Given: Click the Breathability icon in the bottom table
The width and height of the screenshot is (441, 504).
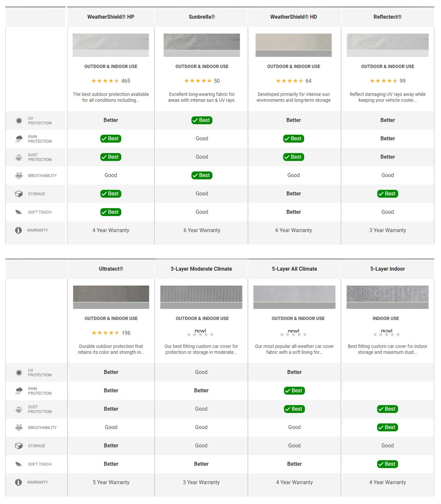Looking at the screenshot, I should [x=19, y=428].
